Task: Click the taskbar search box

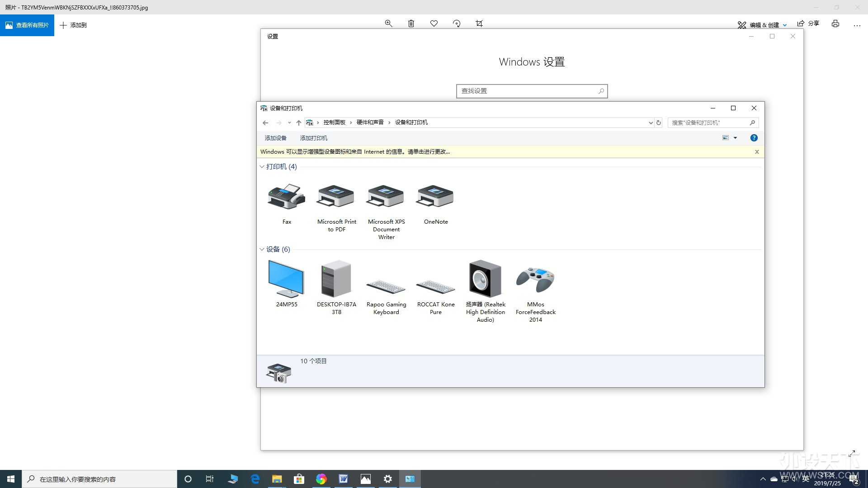Action: point(99,479)
